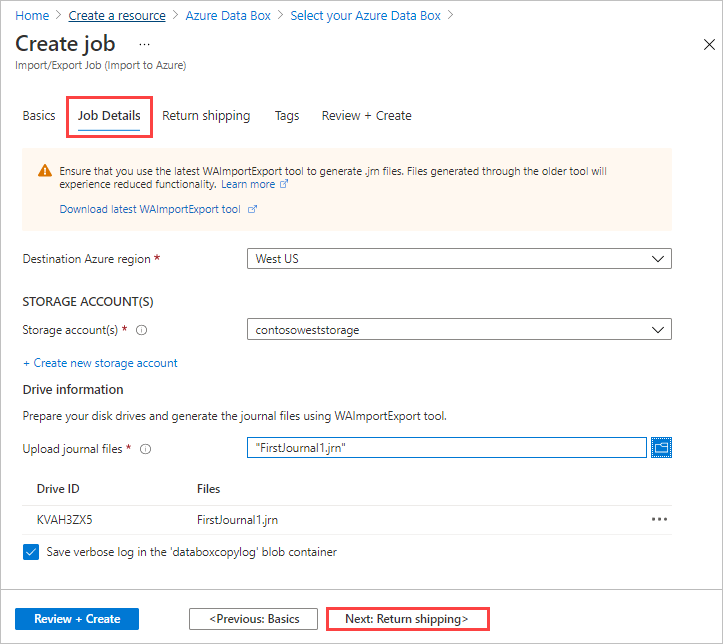This screenshot has height=644, width=723.
Task: Click the warning triangle icon in the banner
Action: click(45, 171)
